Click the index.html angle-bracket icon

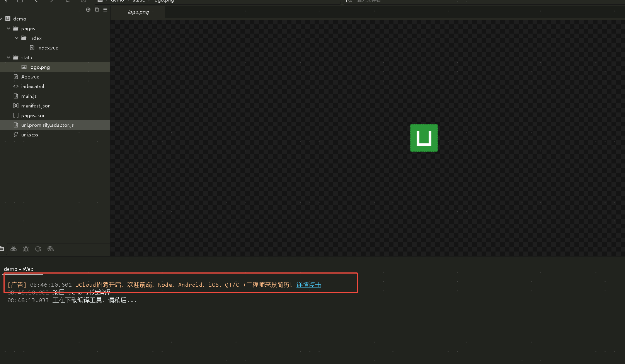point(16,86)
